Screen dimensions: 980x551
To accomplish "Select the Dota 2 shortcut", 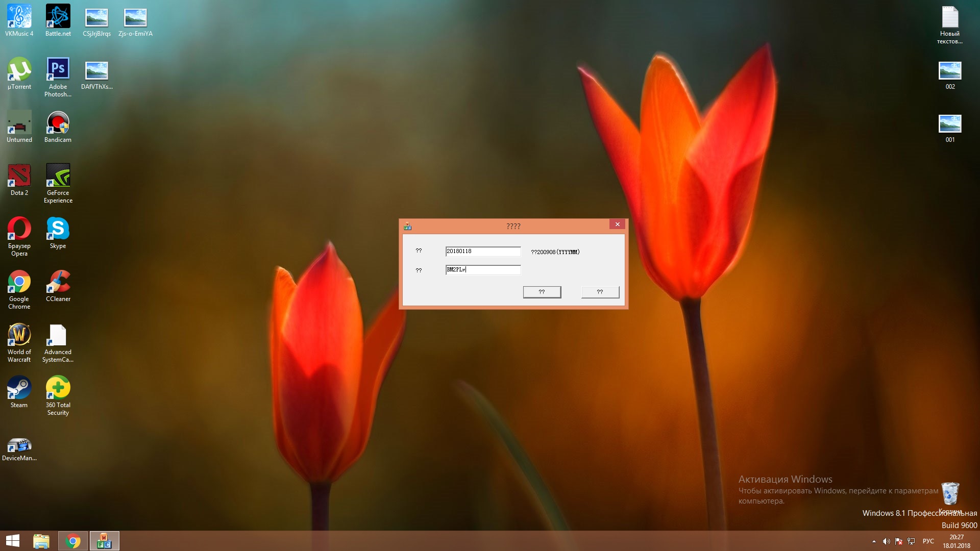I will pyautogui.click(x=19, y=176).
